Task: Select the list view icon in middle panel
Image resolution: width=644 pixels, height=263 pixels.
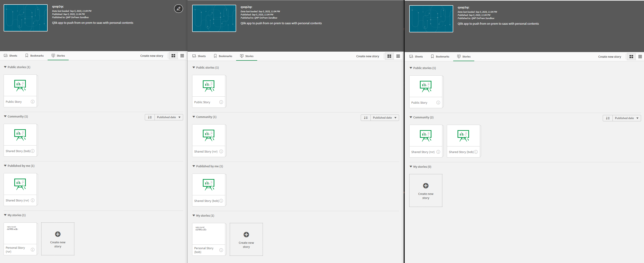Action: tap(398, 56)
